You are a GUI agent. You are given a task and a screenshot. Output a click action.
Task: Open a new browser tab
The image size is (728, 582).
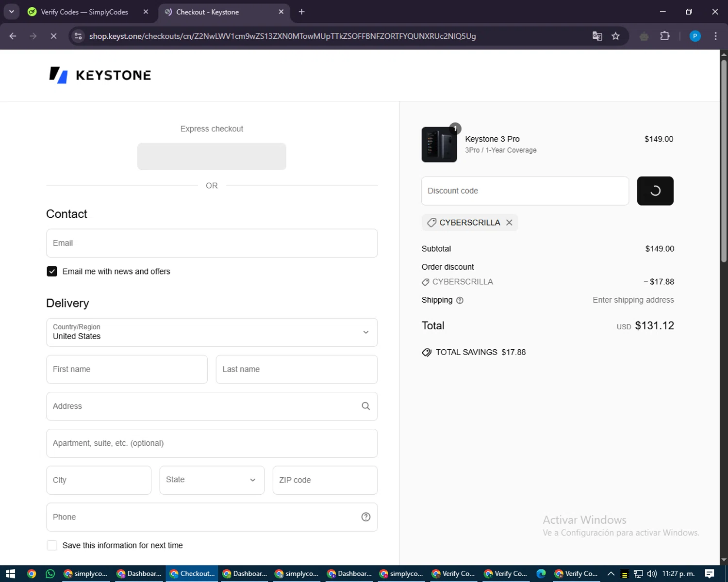click(x=302, y=12)
